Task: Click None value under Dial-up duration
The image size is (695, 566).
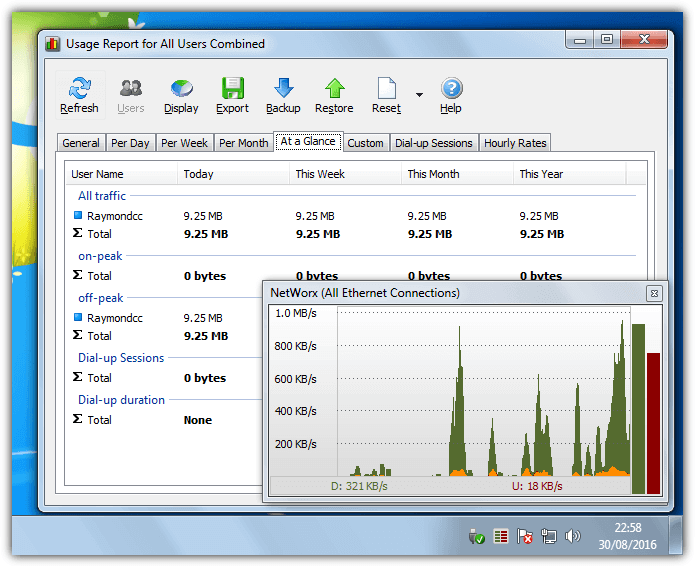Action: tap(198, 420)
